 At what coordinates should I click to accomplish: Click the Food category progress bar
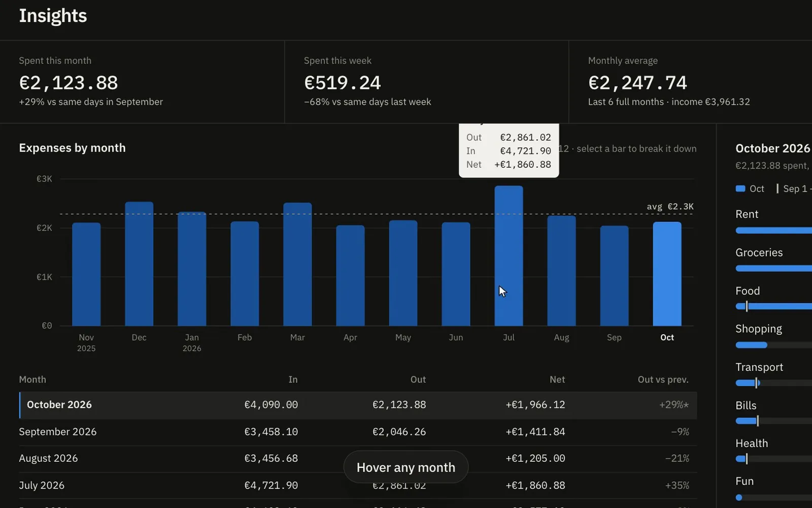773,306
